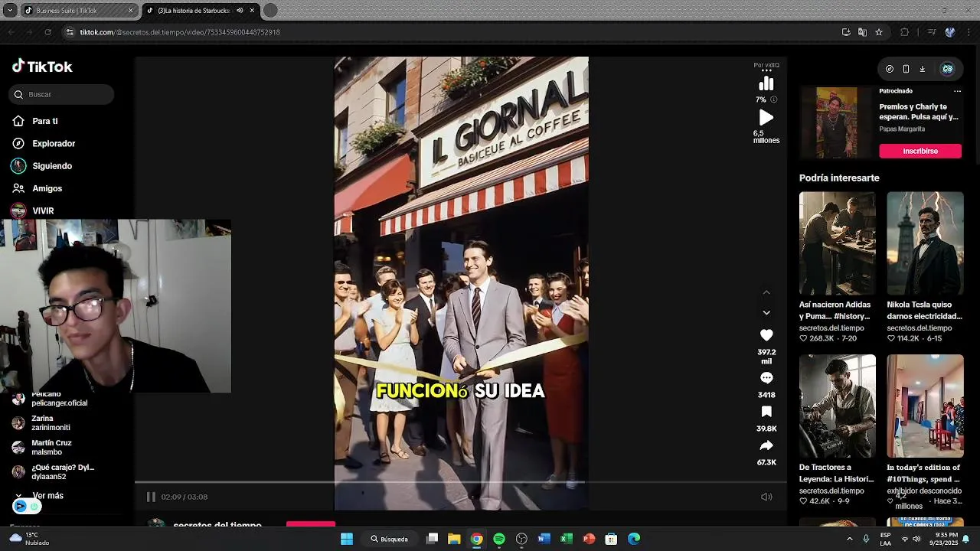Mute the Starbucks tab audio indicator
The height and width of the screenshot is (551, 980).
coord(240,11)
